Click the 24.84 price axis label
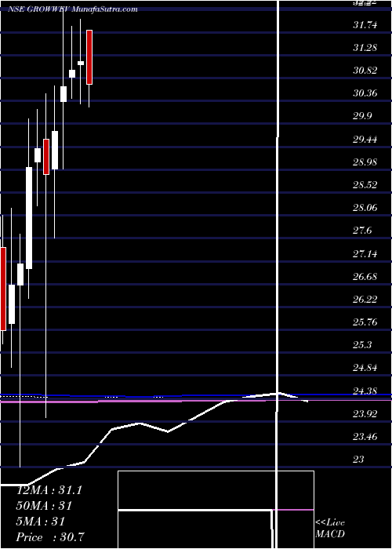 [x=365, y=369]
